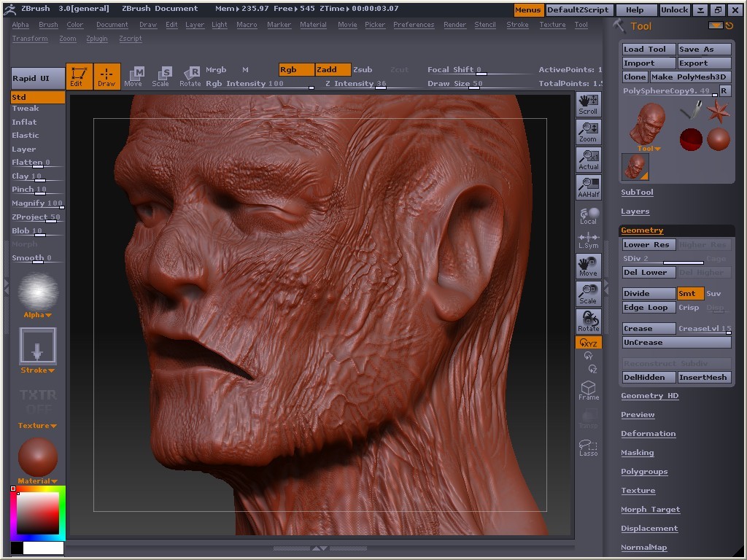Screen dimensions: 747x560
Task: Open the Texture selection popup
Action: [38, 405]
